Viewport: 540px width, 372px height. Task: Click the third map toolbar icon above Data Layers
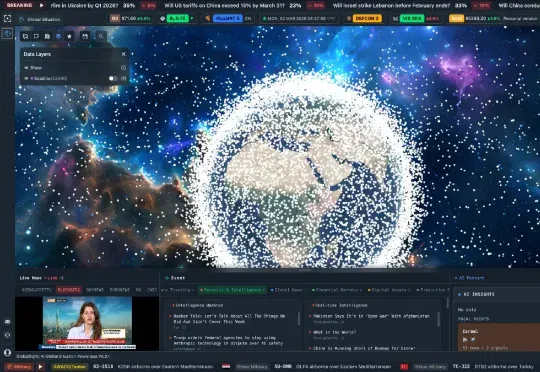[x=47, y=36]
